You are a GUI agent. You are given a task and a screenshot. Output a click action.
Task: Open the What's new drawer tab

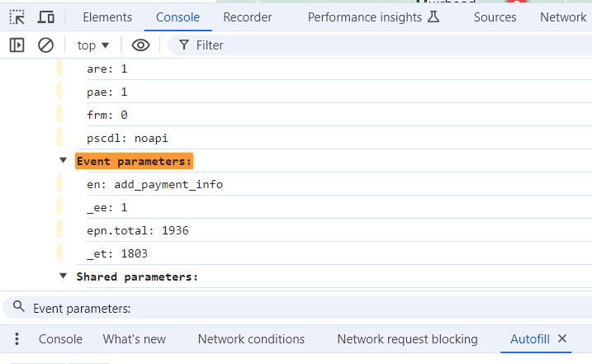click(135, 339)
